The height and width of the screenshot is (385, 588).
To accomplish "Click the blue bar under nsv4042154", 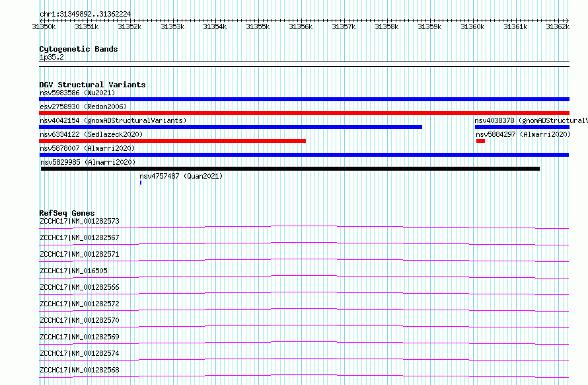I will [x=231, y=127].
